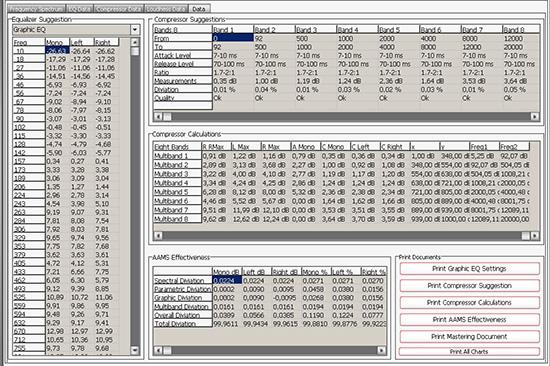The image size is (550, 366).
Task: Select the Eight Bands header cell
Action: [x=177, y=147]
